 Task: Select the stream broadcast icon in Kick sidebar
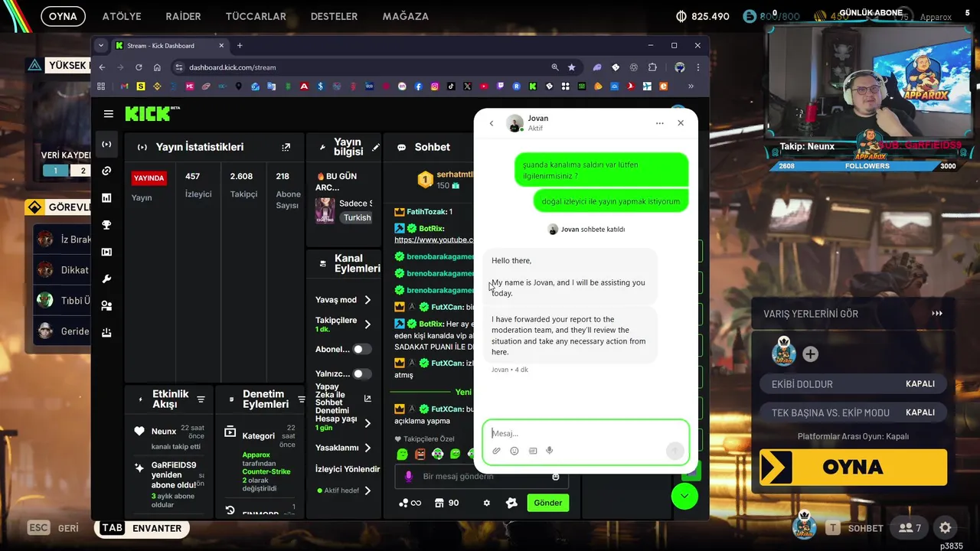106,144
